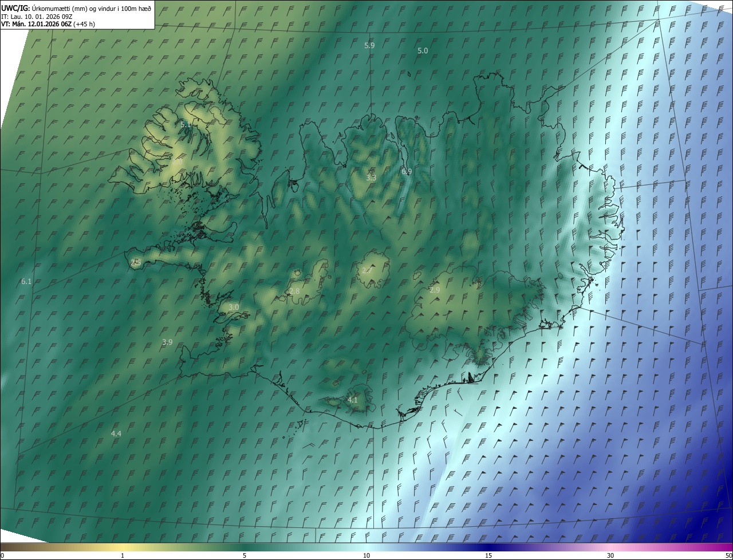Click the color scale tick labeled 0
The width and height of the screenshot is (733, 560).
[x=2, y=555]
